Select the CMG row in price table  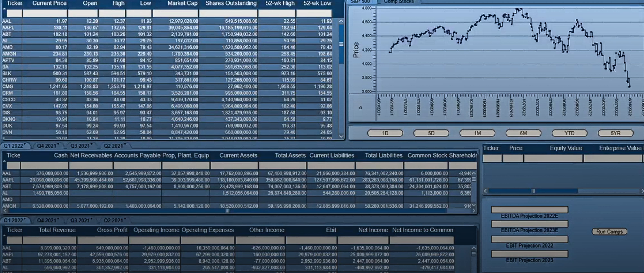point(167,86)
